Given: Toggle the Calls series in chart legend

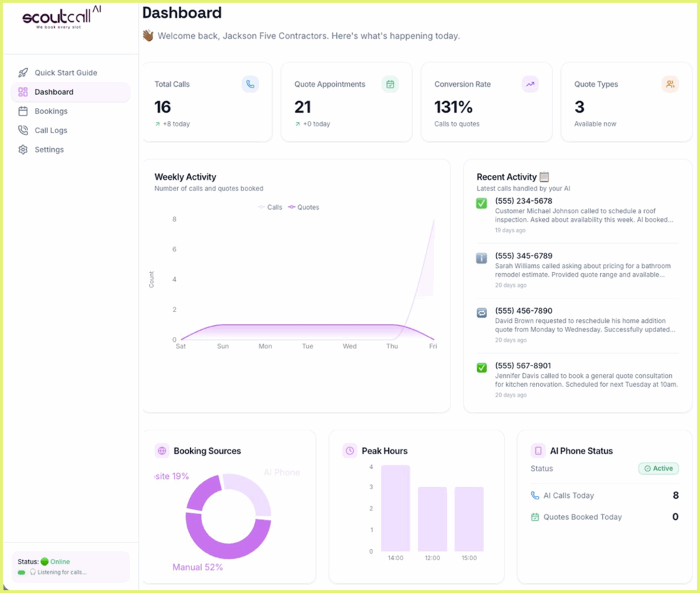Looking at the screenshot, I should [270, 207].
